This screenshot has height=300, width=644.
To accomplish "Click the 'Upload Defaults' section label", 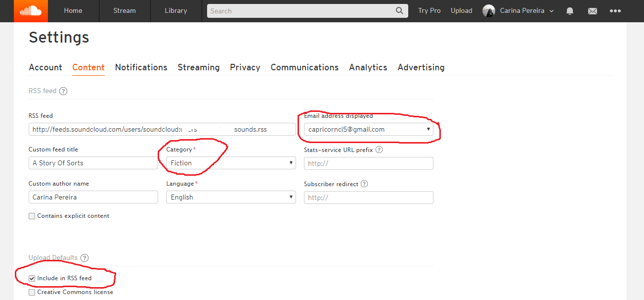I will coord(53,258).
